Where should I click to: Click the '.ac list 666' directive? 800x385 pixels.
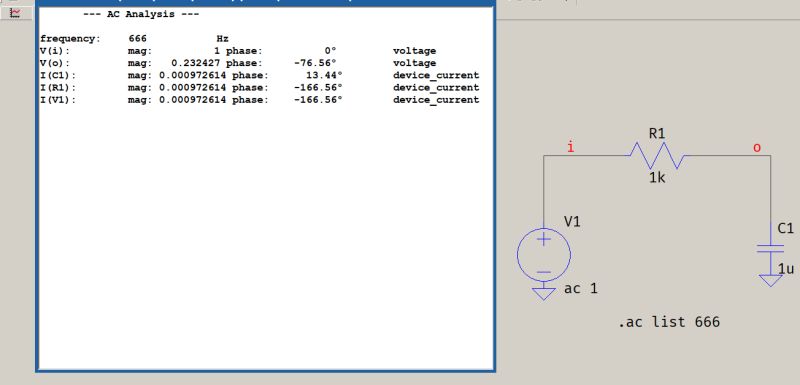coord(669,322)
